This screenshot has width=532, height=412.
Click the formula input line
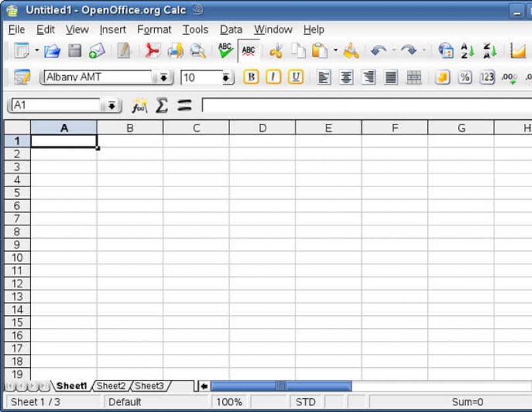[x=367, y=105]
